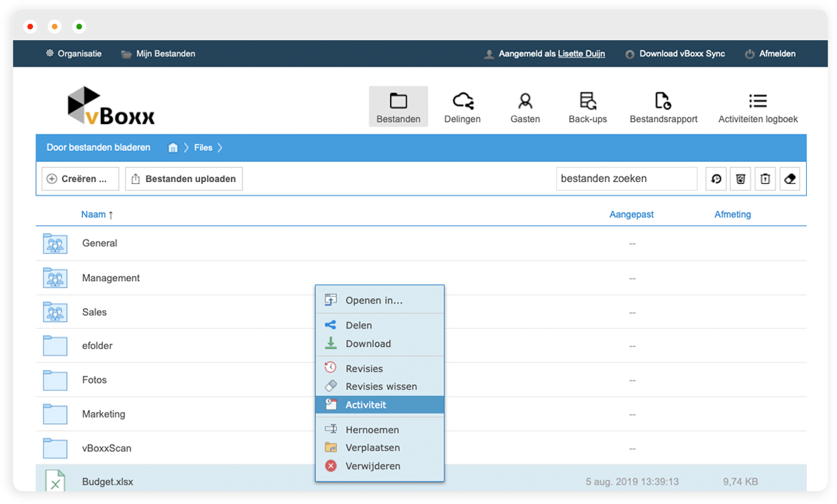Choose Delen from context menu

pos(380,325)
